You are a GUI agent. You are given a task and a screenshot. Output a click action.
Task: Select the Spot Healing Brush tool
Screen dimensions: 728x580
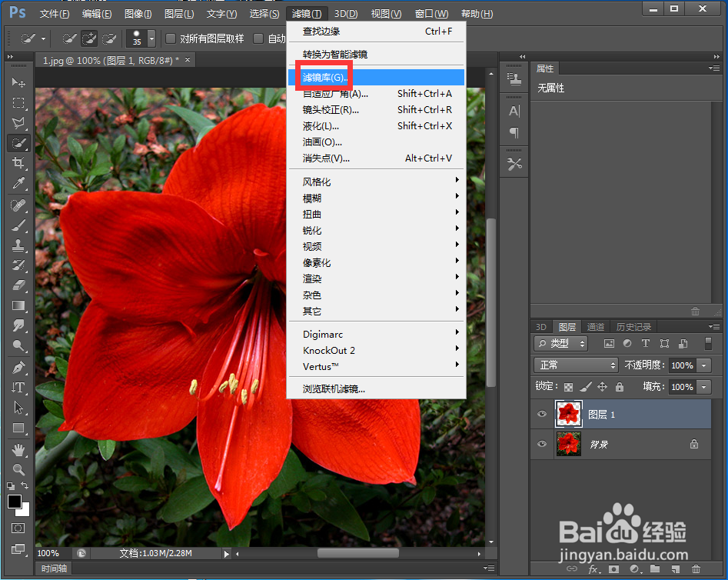point(18,205)
